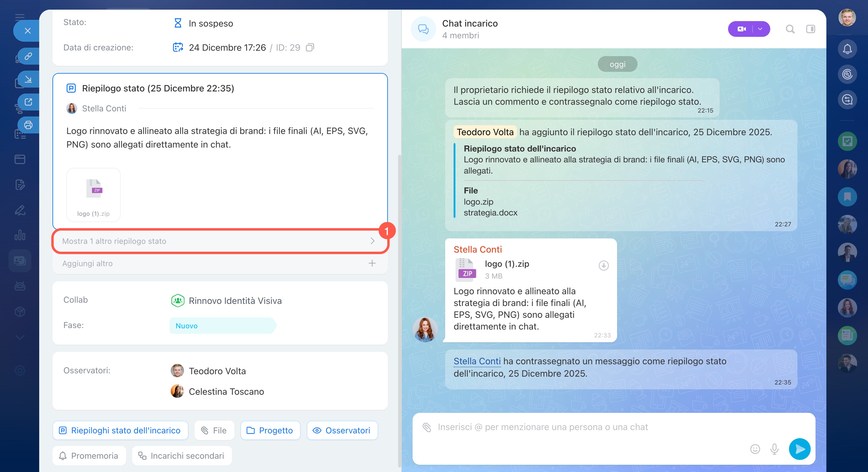Image resolution: width=868 pixels, height=472 pixels.
Task: Toggle the Promemoria field chip
Action: pyautogui.click(x=89, y=456)
